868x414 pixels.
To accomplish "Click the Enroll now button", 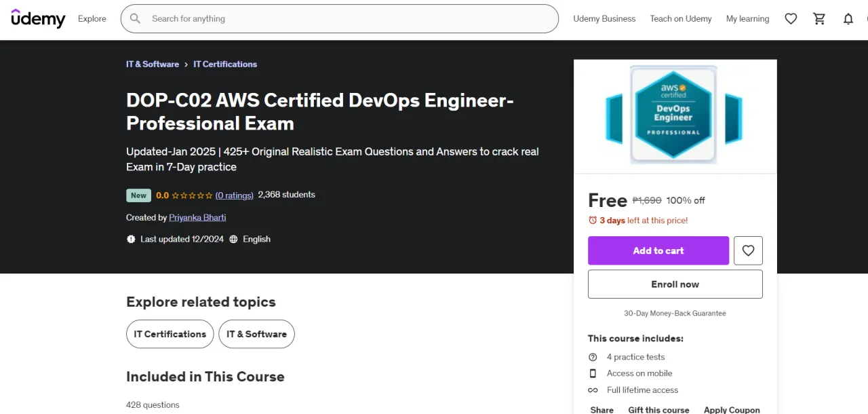I will pos(675,284).
